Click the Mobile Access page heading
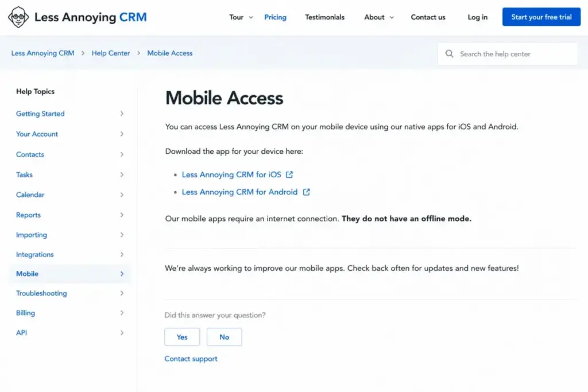This screenshot has width=588, height=392. pos(225,98)
